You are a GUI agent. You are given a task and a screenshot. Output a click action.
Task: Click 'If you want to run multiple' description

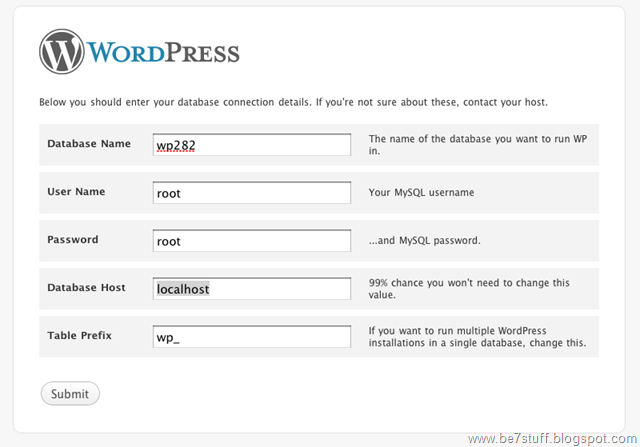click(x=477, y=336)
